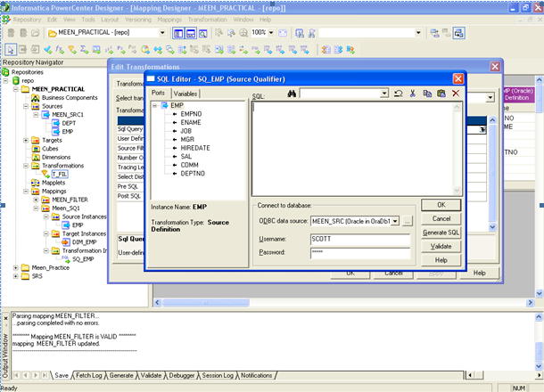Expand the Meen_Practice folder node

click(x=16, y=267)
